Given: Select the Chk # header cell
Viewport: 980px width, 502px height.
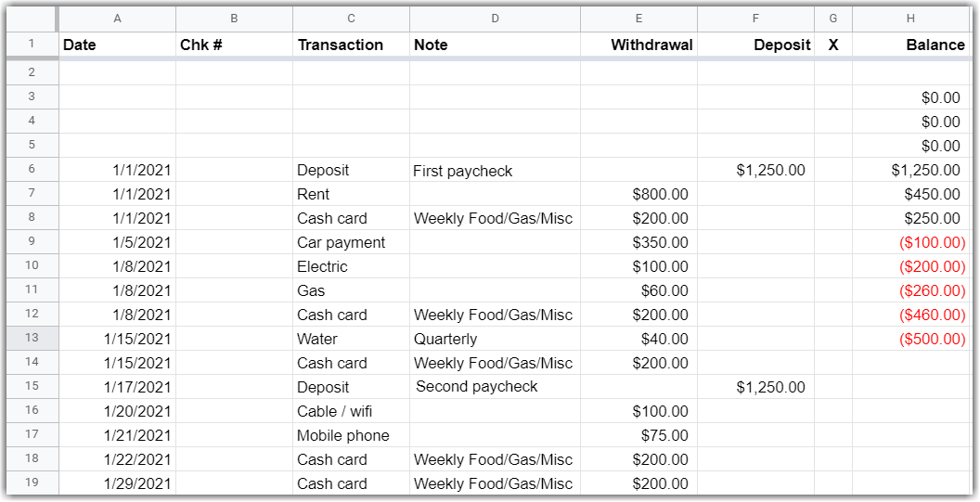Looking at the screenshot, I should (x=234, y=45).
